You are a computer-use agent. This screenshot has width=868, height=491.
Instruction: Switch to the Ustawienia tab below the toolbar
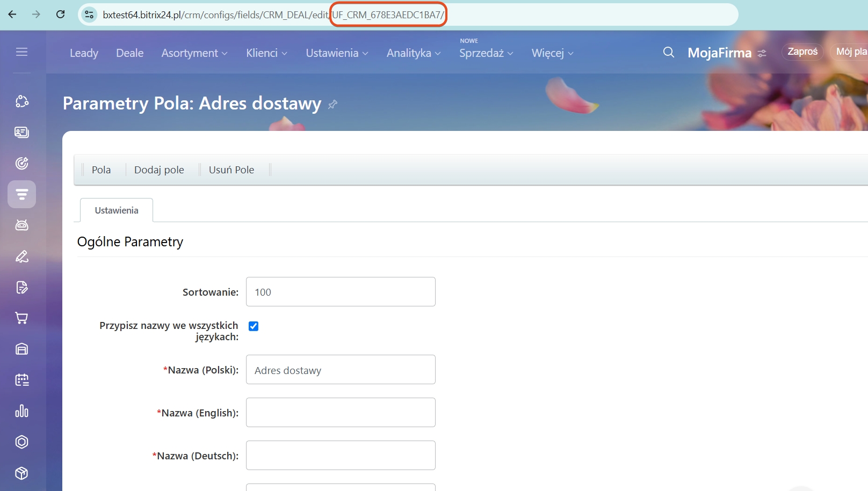pos(117,210)
